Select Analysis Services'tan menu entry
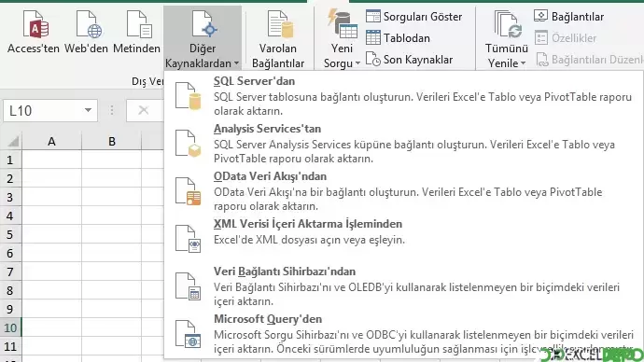The image size is (644, 362). tap(403, 144)
